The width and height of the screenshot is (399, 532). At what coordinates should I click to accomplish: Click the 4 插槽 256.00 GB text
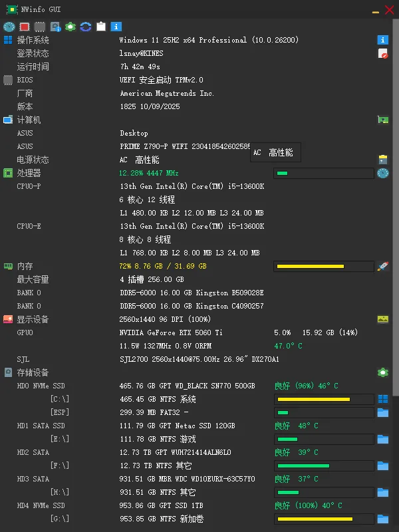click(152, 279)
